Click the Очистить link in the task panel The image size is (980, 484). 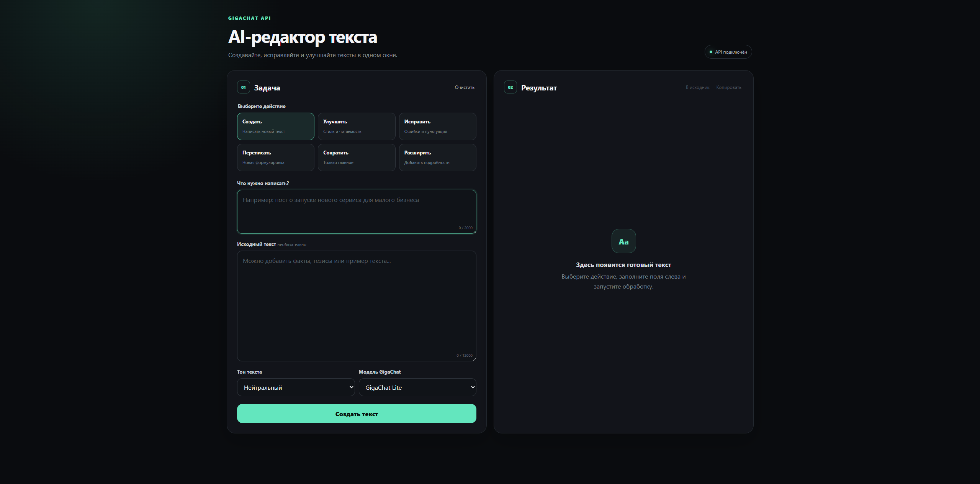click(465, 87)
